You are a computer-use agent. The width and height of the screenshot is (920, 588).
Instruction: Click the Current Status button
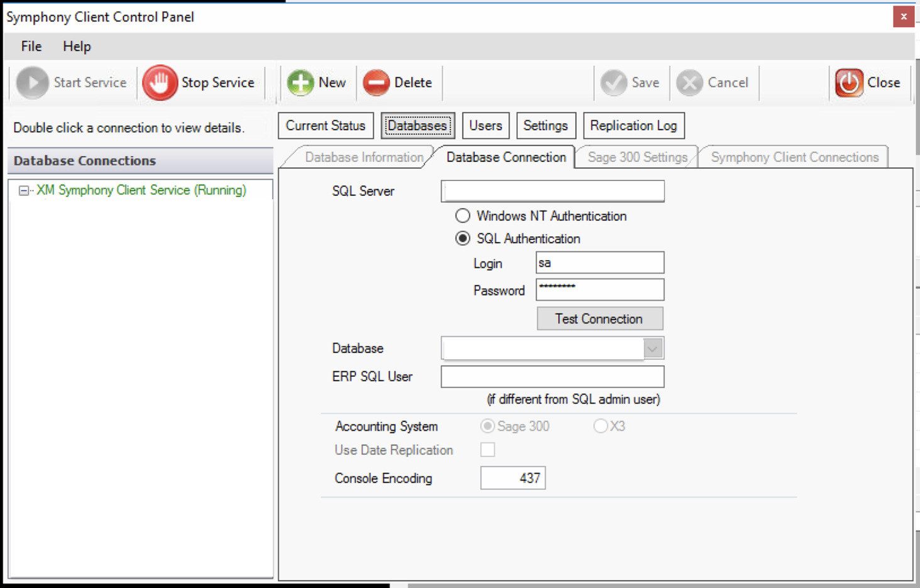click(x=326, y=126)
